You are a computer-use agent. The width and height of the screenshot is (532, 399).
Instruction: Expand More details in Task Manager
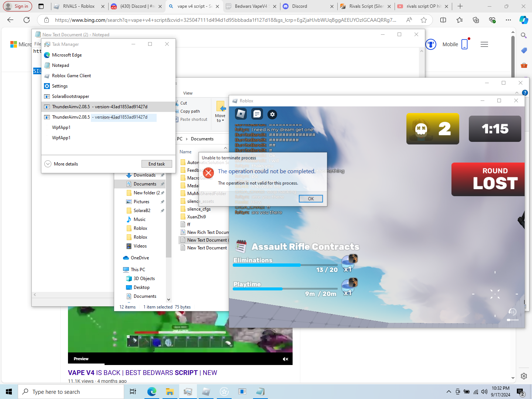coord(61,164)
